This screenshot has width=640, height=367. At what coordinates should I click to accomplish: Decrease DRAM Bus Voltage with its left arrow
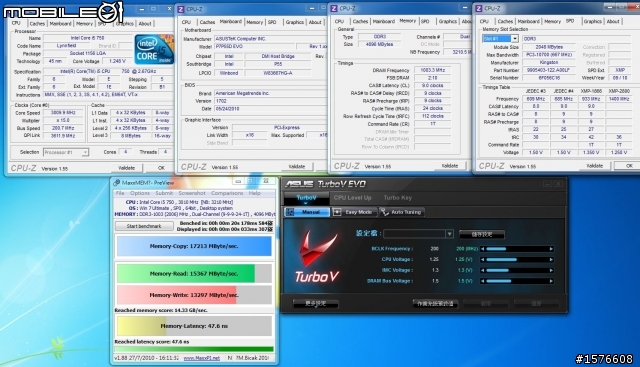[483, 281]
